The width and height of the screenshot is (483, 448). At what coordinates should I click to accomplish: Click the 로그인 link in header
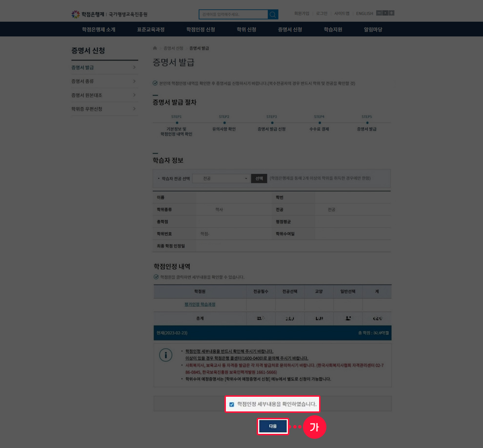[x=322, y=14]
